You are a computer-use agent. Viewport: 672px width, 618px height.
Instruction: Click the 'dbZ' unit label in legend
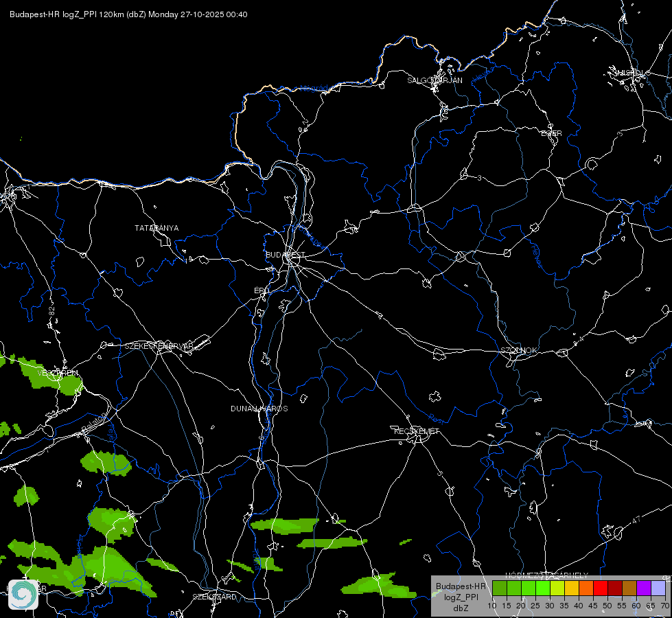click(x=461, y=608)
